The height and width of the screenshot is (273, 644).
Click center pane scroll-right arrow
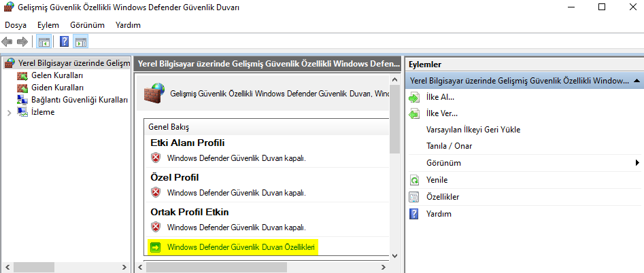[384, 268]
